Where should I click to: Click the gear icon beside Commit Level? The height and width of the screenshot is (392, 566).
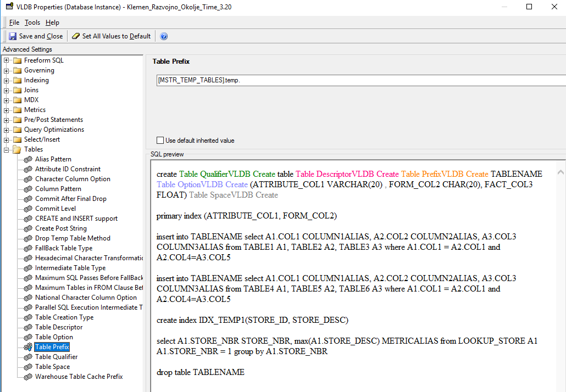coord(27,208)
